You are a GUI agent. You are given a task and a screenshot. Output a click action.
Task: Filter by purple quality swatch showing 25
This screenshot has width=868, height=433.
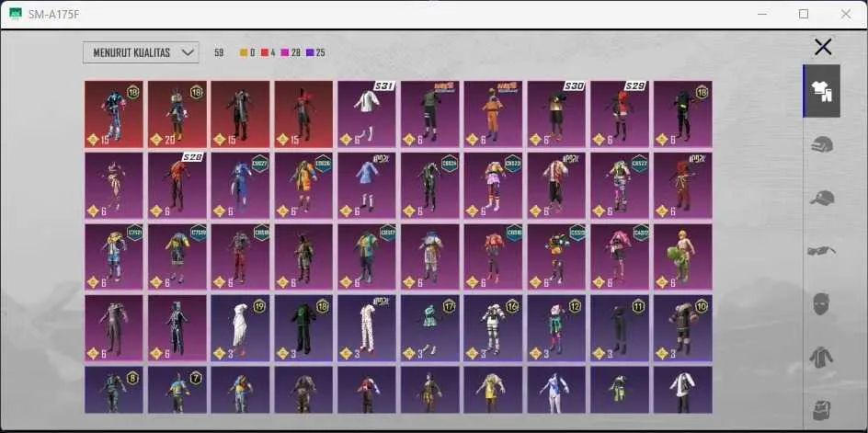315,53
